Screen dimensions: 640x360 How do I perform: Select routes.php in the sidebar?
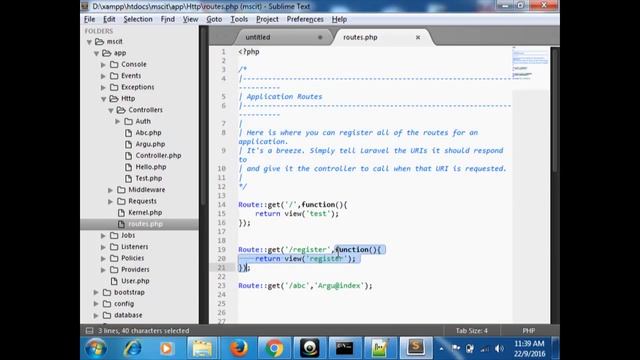tap(145, 224)
